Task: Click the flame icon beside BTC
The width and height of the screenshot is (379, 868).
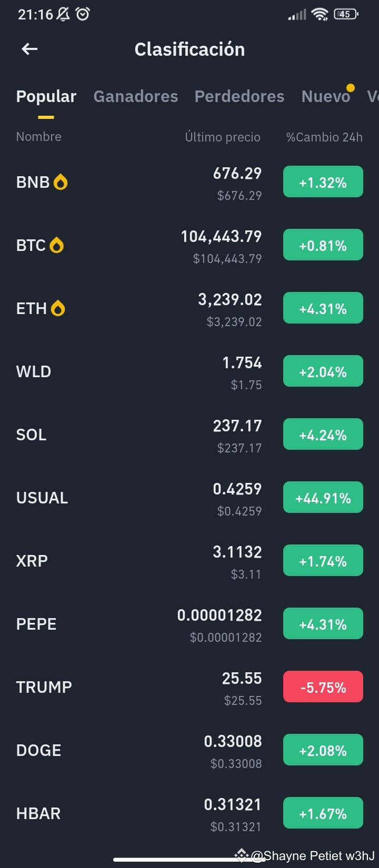Action: tap(56, 245)
